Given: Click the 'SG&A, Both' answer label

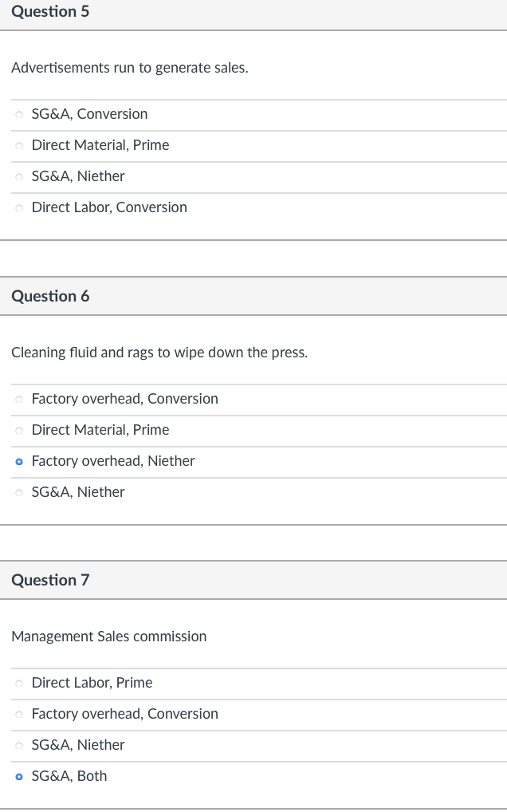Looking at the screenshot, I should [x=69, y=776].
